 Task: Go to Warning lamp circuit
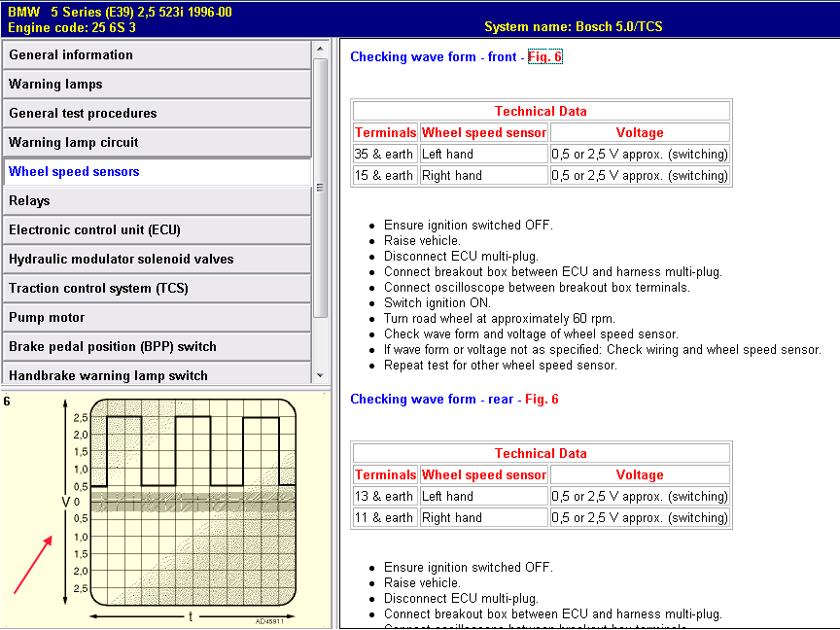[x=157, y=142]
